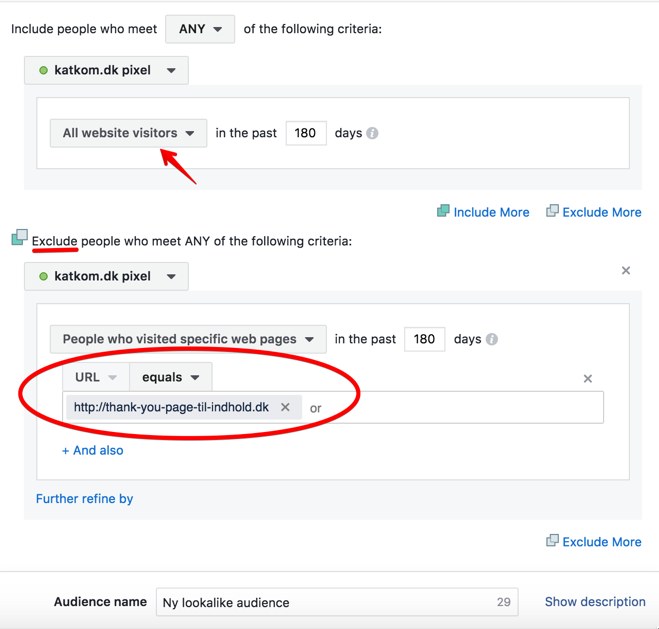
Task: Click the included days number field
Action: pyautogui.click(x=306, y=133)
